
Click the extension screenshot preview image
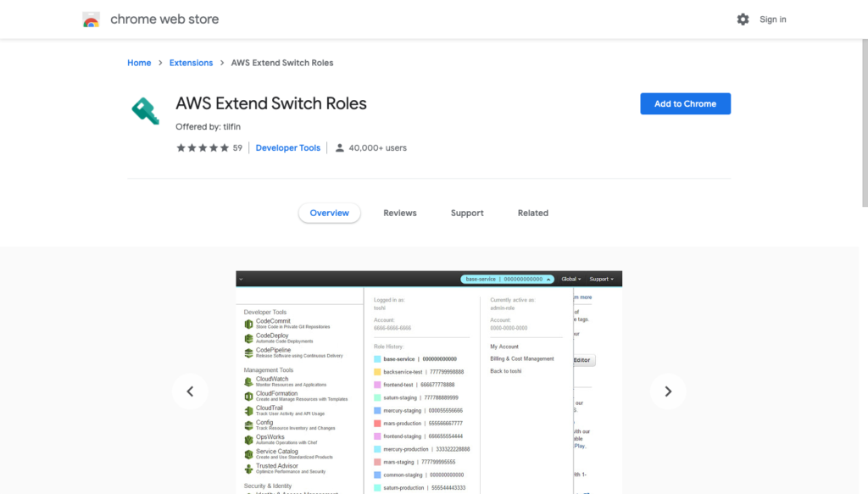[429, 382]
